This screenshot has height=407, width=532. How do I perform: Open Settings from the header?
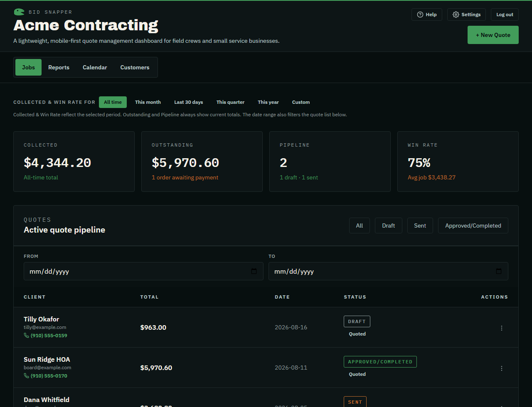pyautogui.click(x=466, y=15)
